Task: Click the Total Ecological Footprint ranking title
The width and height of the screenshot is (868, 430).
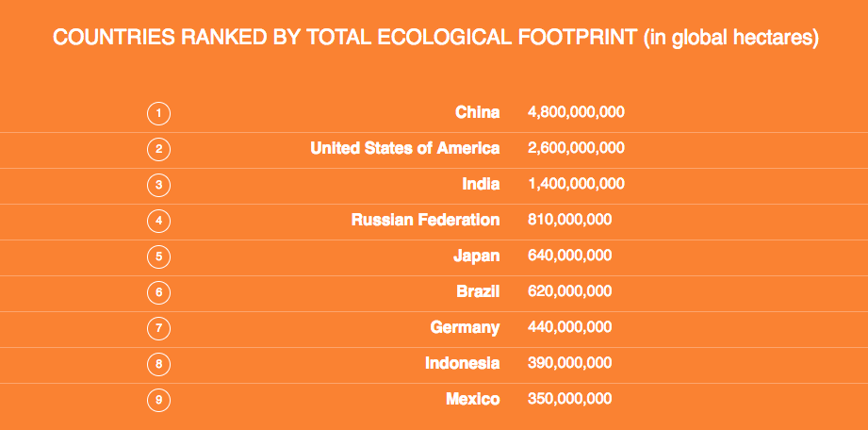Action: tap(434, 39)
